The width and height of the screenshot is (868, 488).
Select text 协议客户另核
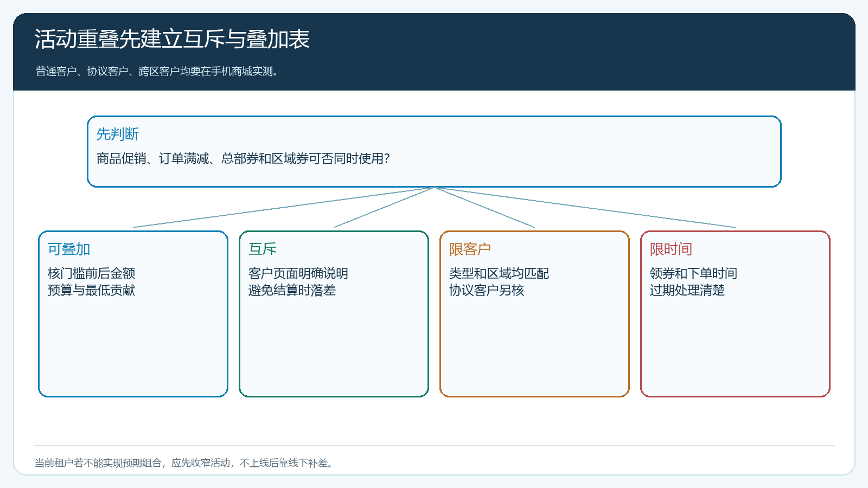click(487, 290)
